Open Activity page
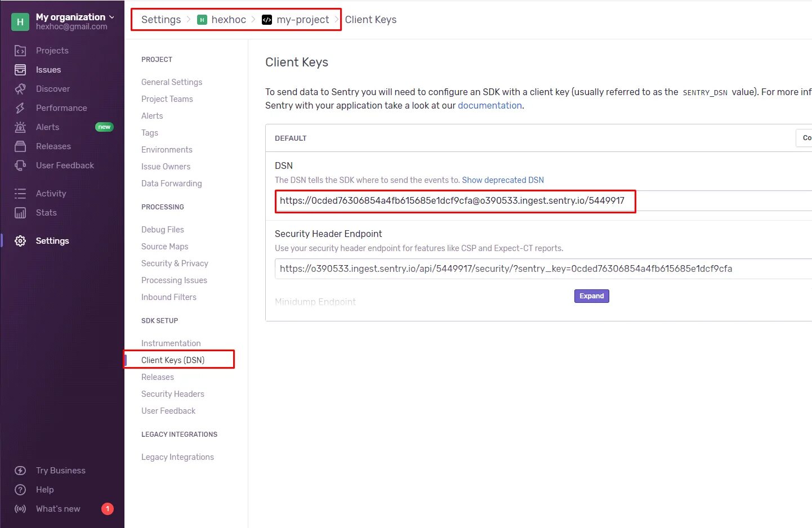Viewport: 812px width, 528px height. pyautogui.click(x=51, y=194)
